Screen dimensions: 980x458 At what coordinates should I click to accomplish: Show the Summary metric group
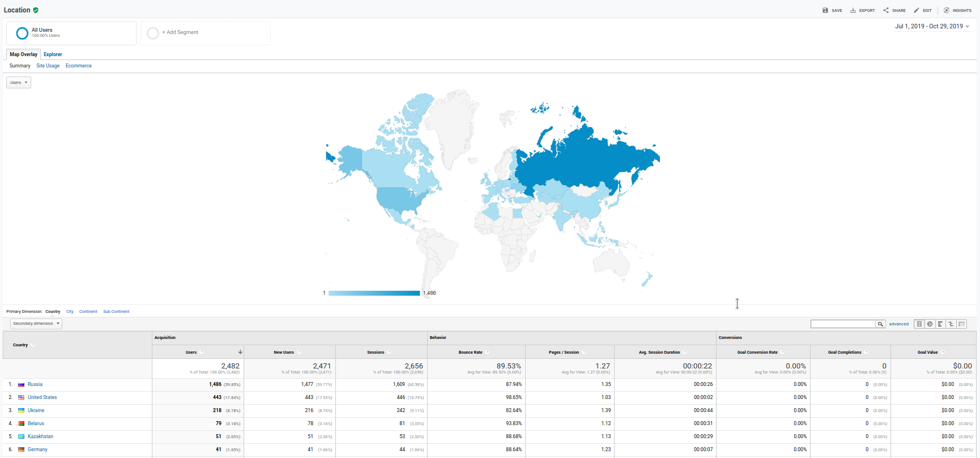[x=20, y=66]
